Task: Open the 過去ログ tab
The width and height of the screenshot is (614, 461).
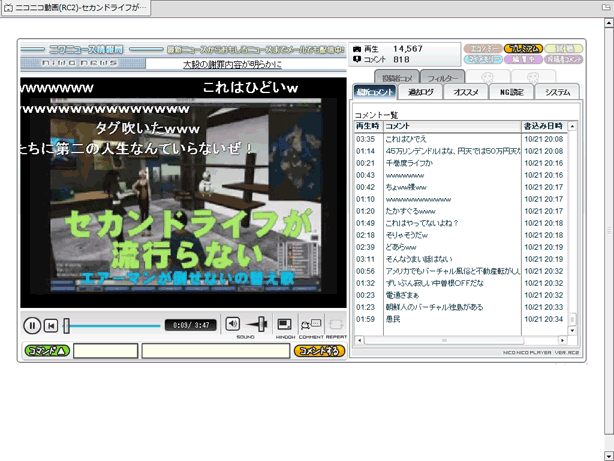Action: pyautogui.click(x=421, y=92)
